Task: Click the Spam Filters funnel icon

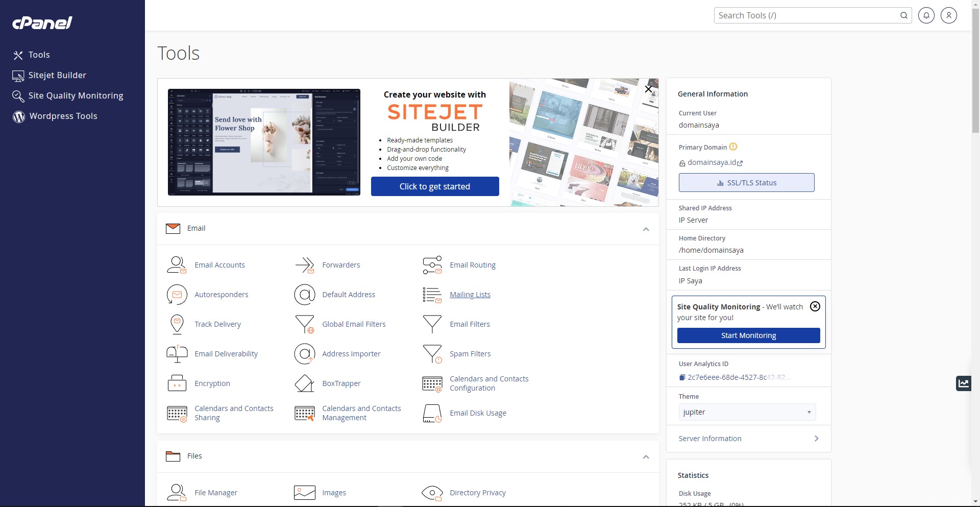Action: click(x=432, y=354)
